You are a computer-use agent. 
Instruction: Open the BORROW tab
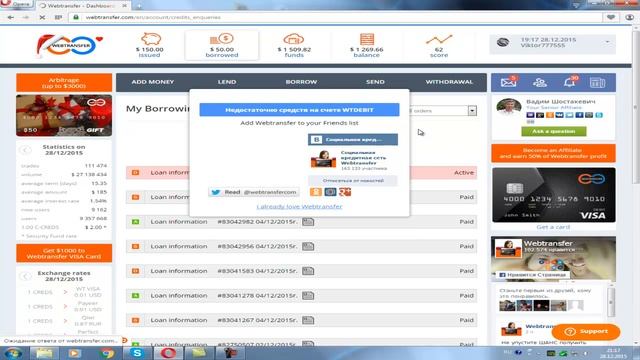[x=301, y=82]
